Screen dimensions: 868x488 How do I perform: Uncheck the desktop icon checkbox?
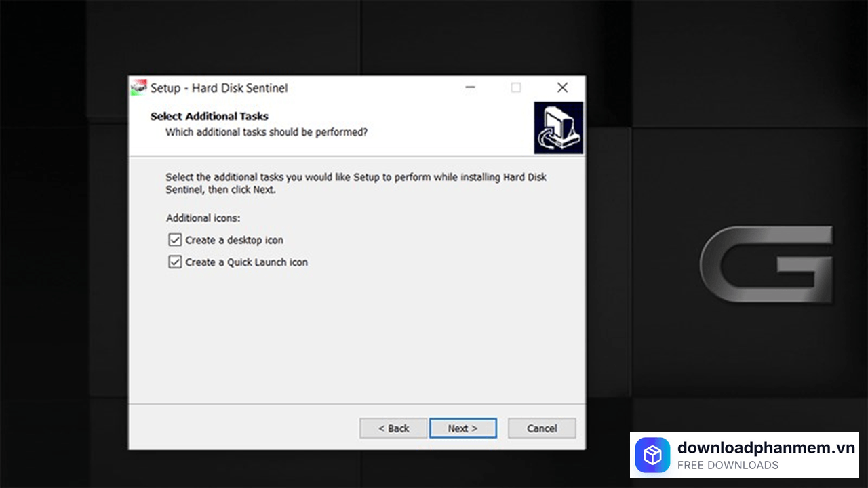175,240
